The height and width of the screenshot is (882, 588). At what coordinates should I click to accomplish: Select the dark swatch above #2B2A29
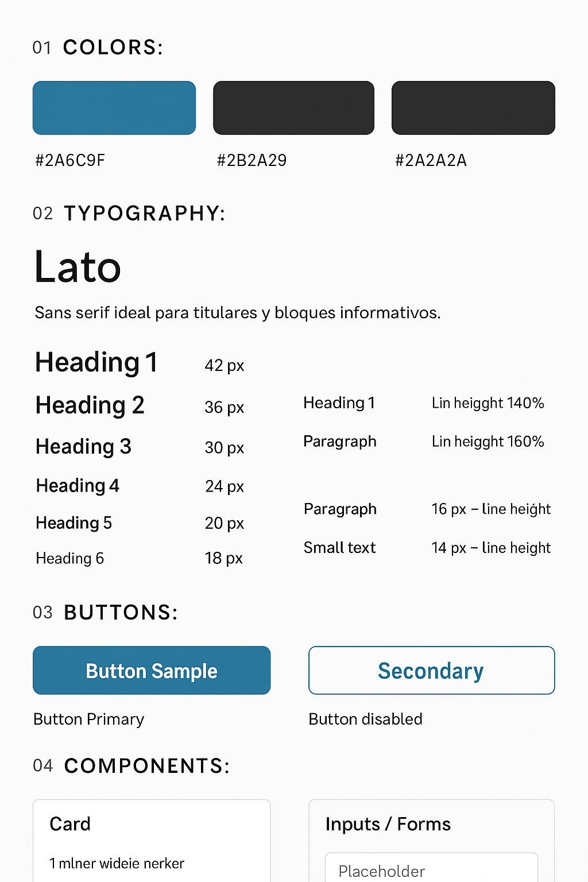click(293, 108)
